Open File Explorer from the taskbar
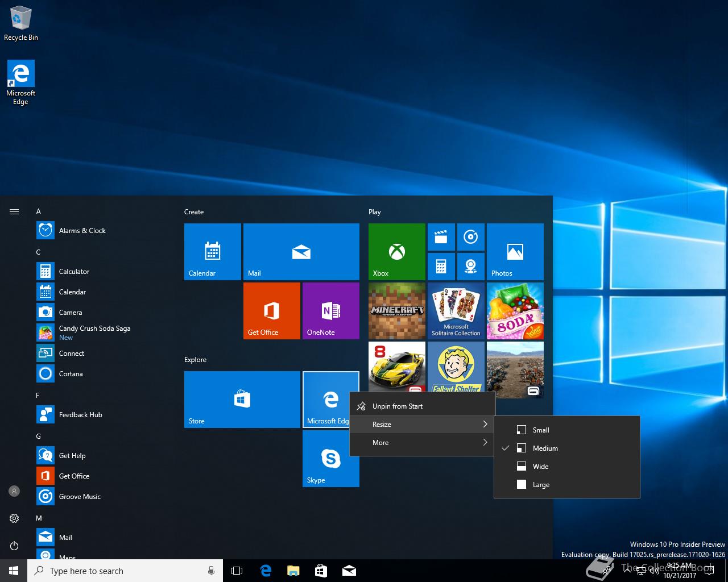The height and width of the screenshot is (582, 728). [293, 571]
